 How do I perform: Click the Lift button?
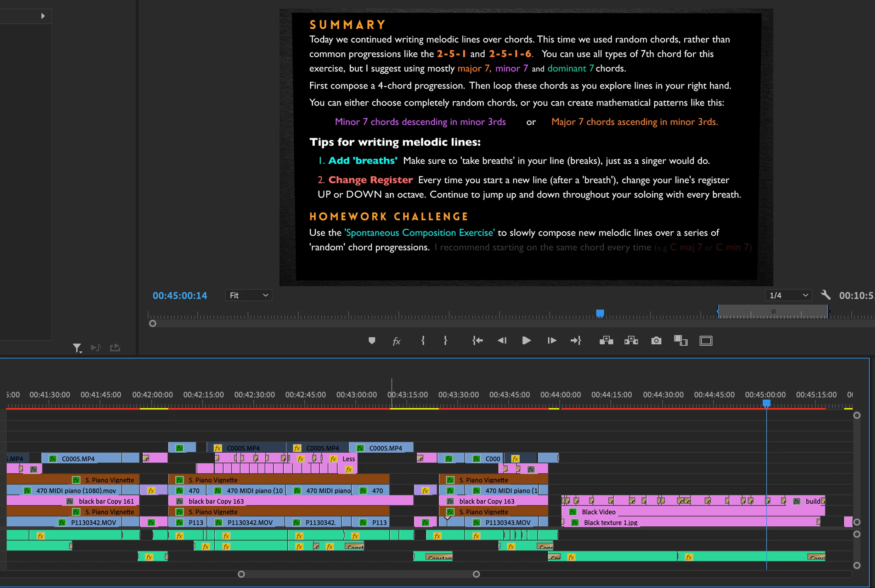coord(606,340)
